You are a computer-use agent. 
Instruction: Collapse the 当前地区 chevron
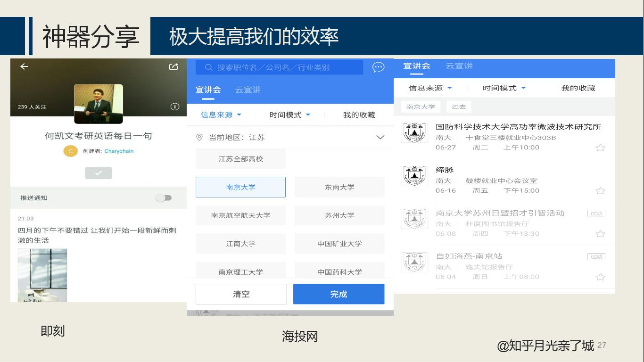(380, 137)
